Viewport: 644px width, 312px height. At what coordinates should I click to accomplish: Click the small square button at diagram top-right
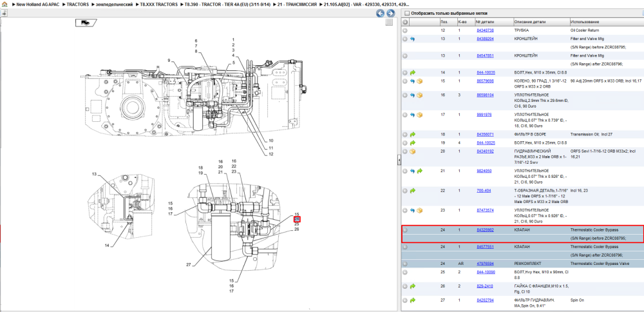click(x=389, y=23)
